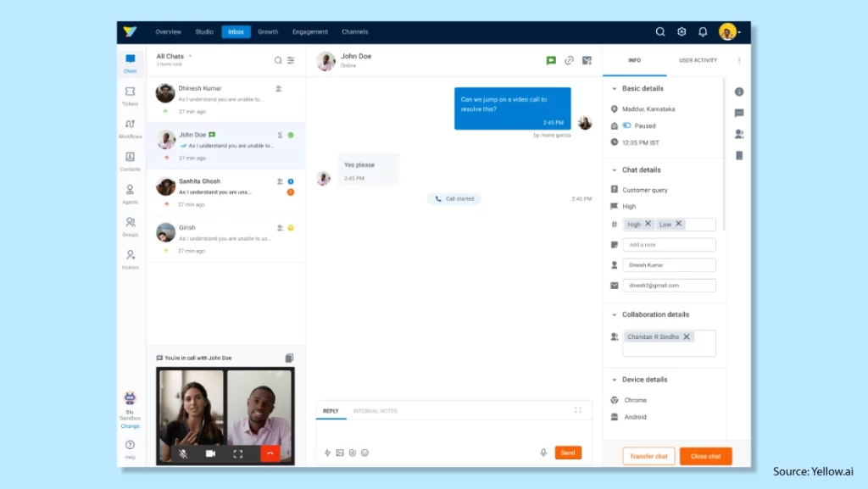
Task: Toggle camera in the video call
Action: (210, 453)
